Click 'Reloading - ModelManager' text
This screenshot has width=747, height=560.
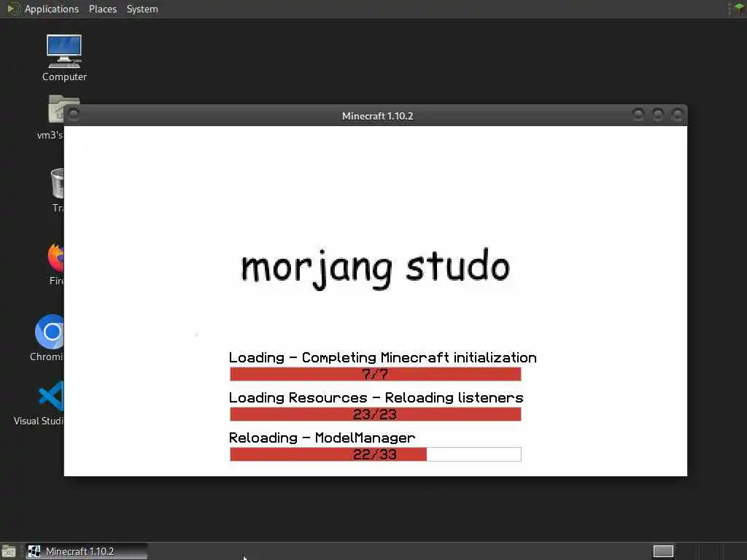322,437
